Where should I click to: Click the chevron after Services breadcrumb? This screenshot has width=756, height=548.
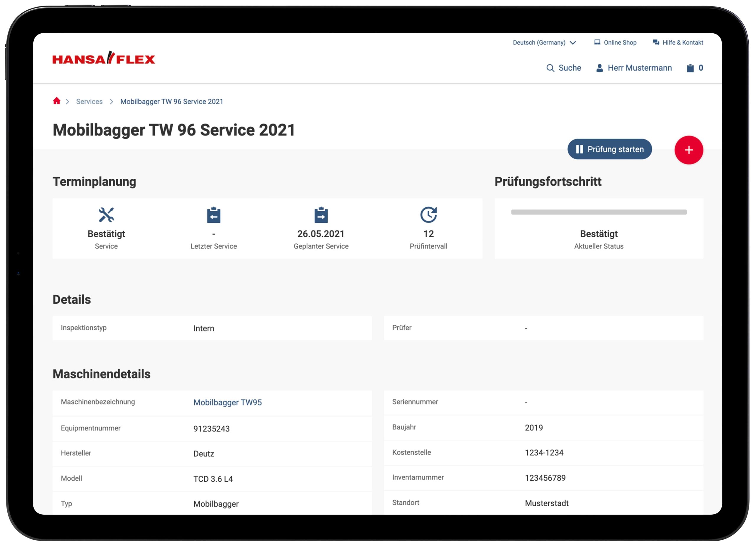pyautogui.click(x=111, y=102)
